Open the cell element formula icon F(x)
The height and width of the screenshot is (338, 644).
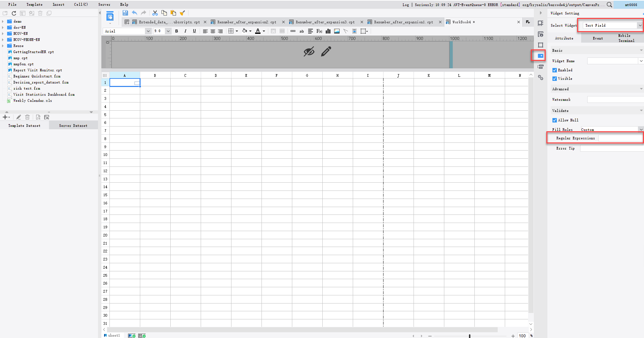[x=319, y=31]
